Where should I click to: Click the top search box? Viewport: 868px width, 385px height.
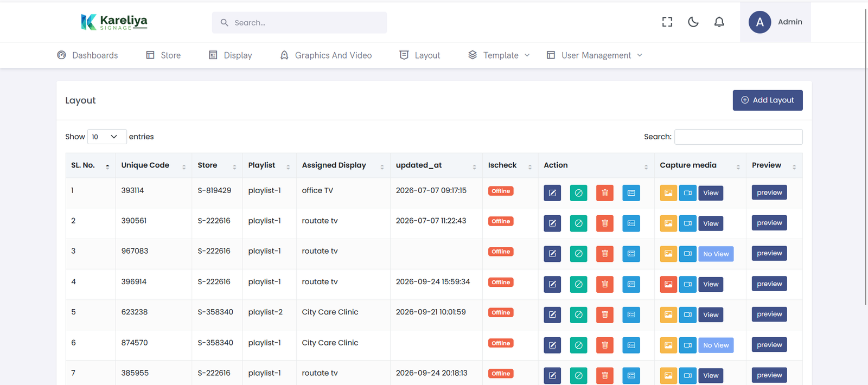pyautogui.click(x=299, y=23)
